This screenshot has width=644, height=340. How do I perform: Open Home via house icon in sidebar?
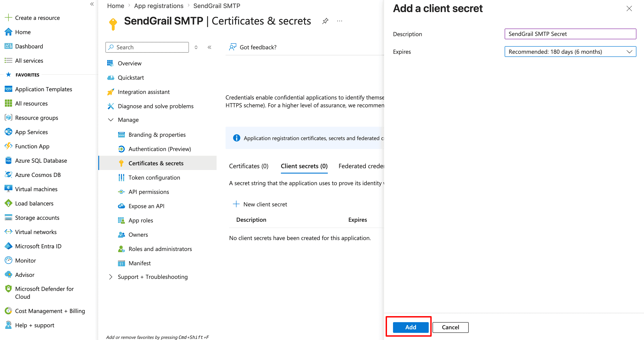point(8,32)
